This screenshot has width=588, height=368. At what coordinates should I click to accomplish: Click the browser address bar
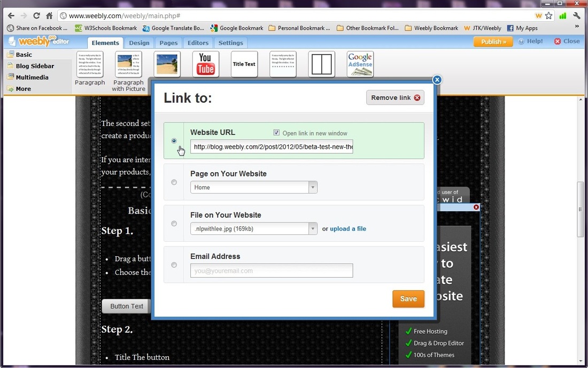(300, 16)
